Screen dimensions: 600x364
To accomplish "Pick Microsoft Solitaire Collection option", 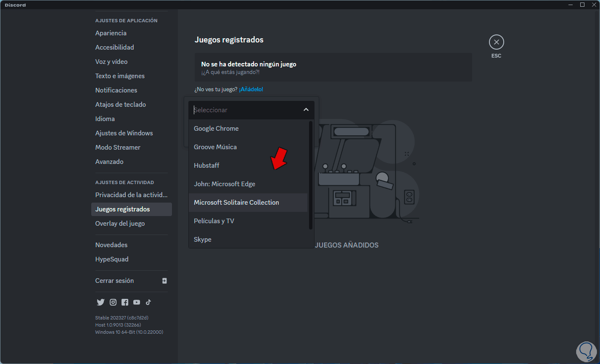I will 248,203.
